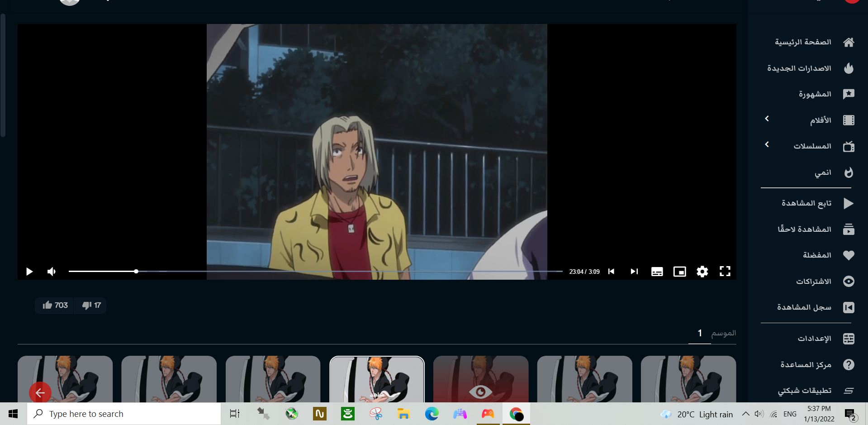Screen dimensions: 868x425
Task: Expand the المسلسلات submenu chevron
Action: click(x=767, y=144)
